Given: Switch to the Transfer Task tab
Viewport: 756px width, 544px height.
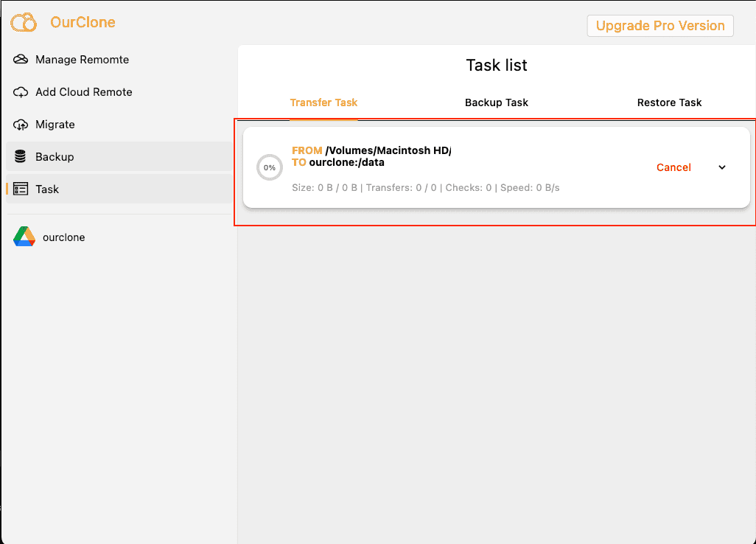Looking at the screenshot, I should (x=323, y=102).
